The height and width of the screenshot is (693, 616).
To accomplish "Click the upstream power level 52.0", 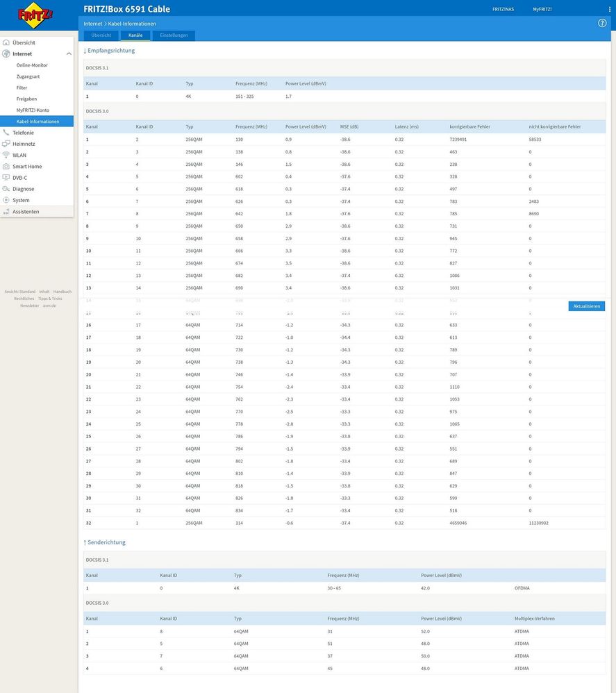I will coord(425,632).
